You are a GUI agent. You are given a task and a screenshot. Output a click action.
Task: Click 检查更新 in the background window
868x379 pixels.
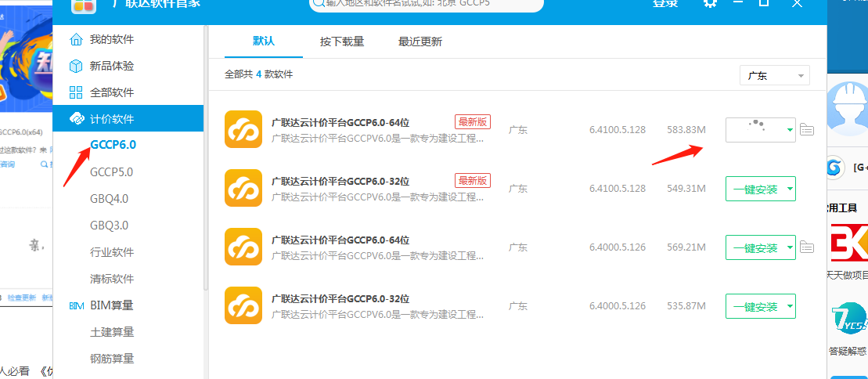coord(22,298)
